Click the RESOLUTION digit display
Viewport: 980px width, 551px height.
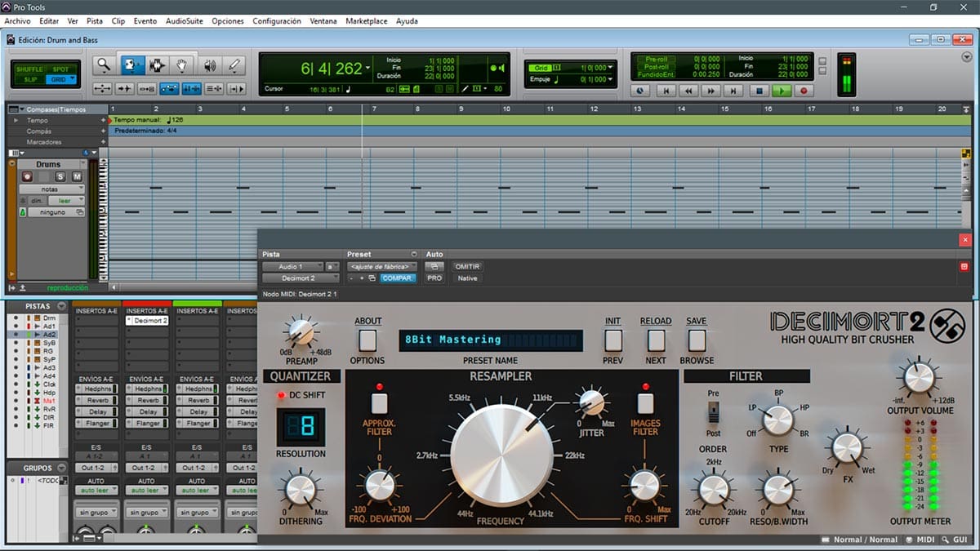tap(301, 427)
